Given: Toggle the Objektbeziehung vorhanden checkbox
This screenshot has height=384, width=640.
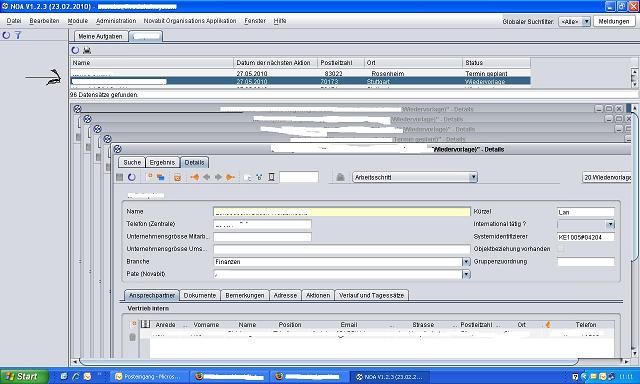Looking at the screenshot, I should 561,249.
